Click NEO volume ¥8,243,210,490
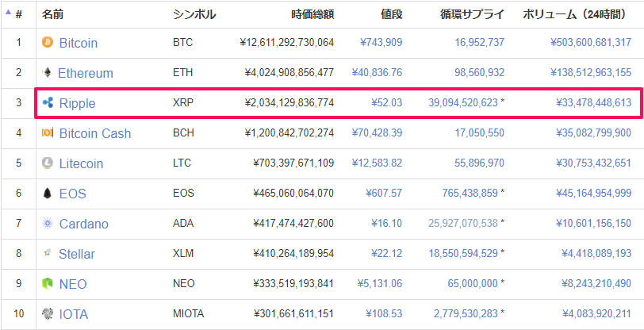The image size is (644, 330). coord(596,283)
